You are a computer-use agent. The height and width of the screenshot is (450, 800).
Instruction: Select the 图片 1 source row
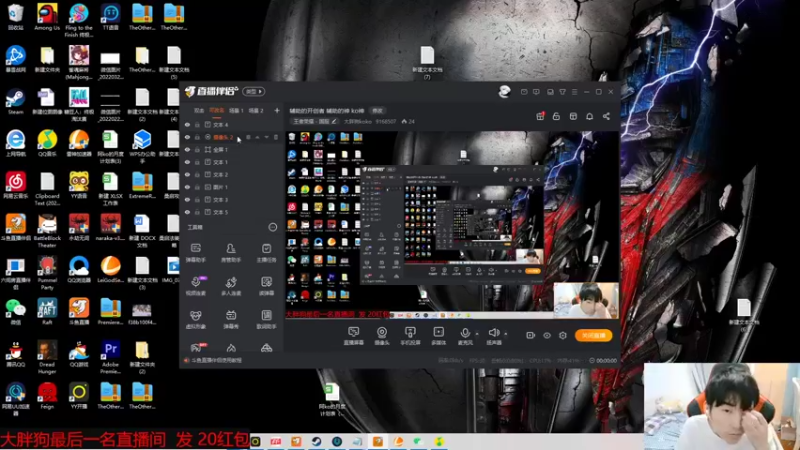[231, 187]
